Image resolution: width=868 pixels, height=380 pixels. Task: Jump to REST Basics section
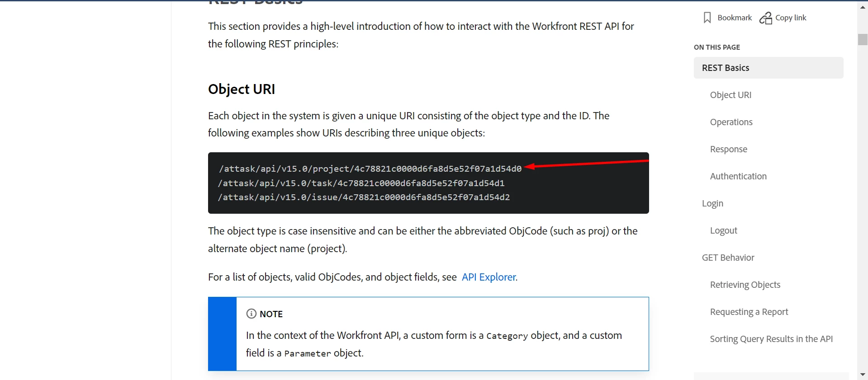(x=768, y=68)
